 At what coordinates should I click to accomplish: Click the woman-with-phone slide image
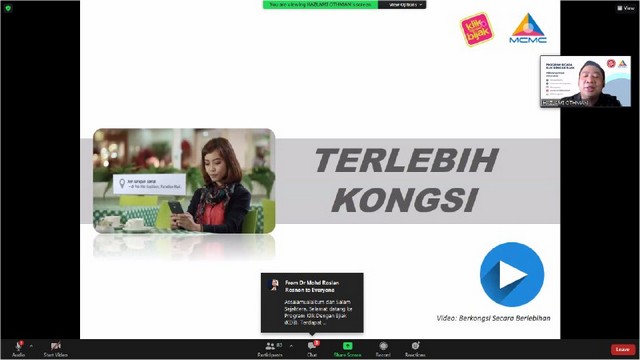(x=184, y=181)
